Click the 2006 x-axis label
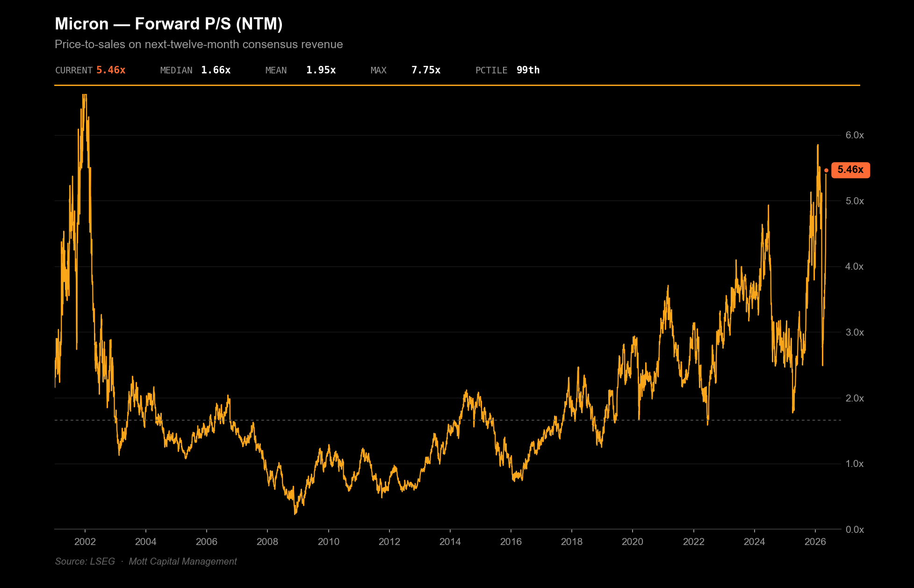 click(207, 542)
